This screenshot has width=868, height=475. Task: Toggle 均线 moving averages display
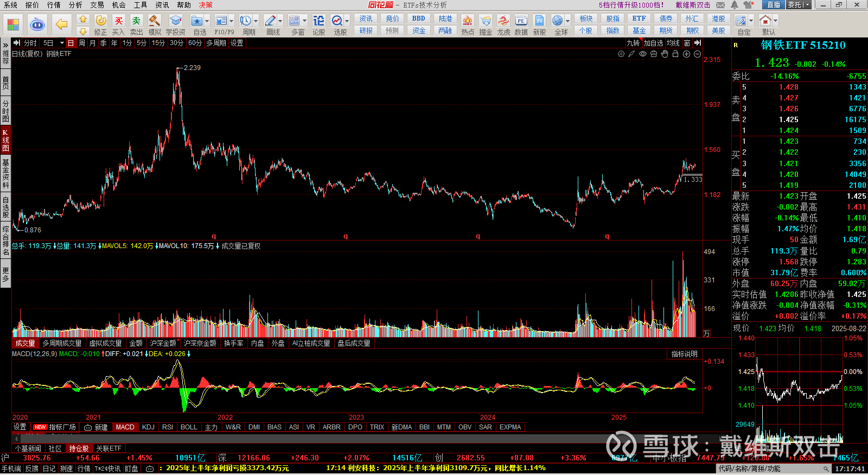coord(673,43)
